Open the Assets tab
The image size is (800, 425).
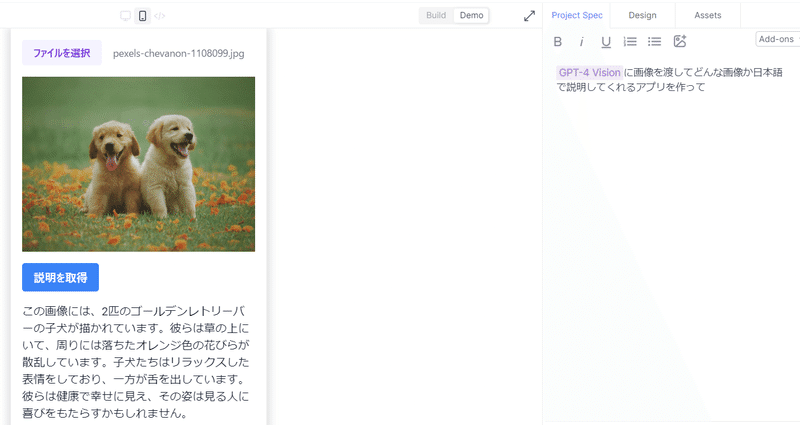707,15
